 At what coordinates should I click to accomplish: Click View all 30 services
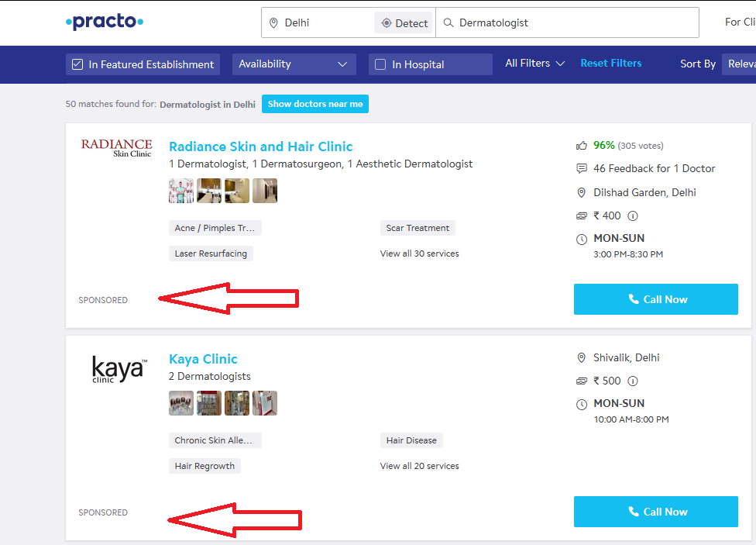(x=420, y=254)
